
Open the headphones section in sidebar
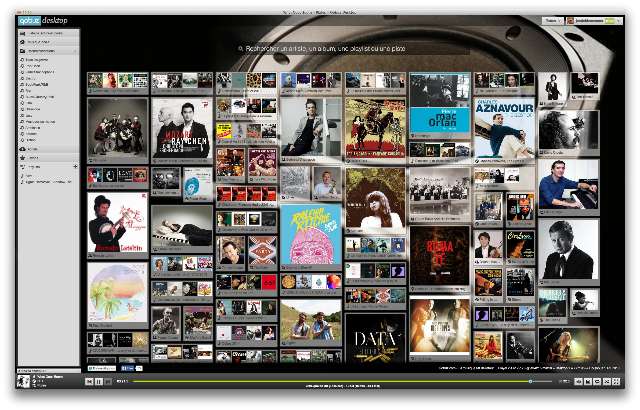tap(48, 42)
